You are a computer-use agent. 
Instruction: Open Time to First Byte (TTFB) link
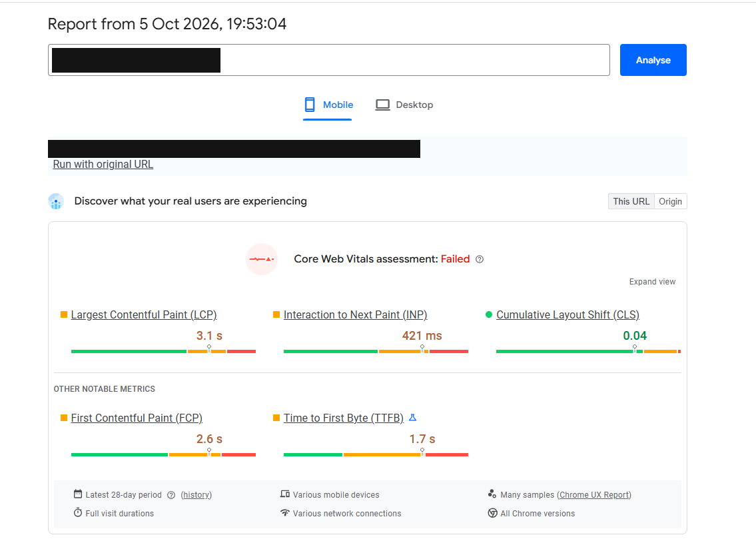coord(344,418)
